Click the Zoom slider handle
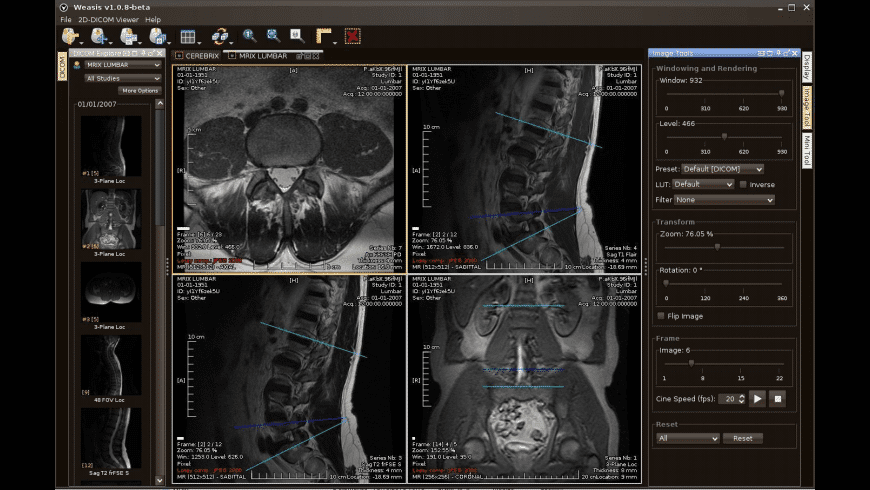The height and width of the screenshot is (490, 870). click(717, 247)
